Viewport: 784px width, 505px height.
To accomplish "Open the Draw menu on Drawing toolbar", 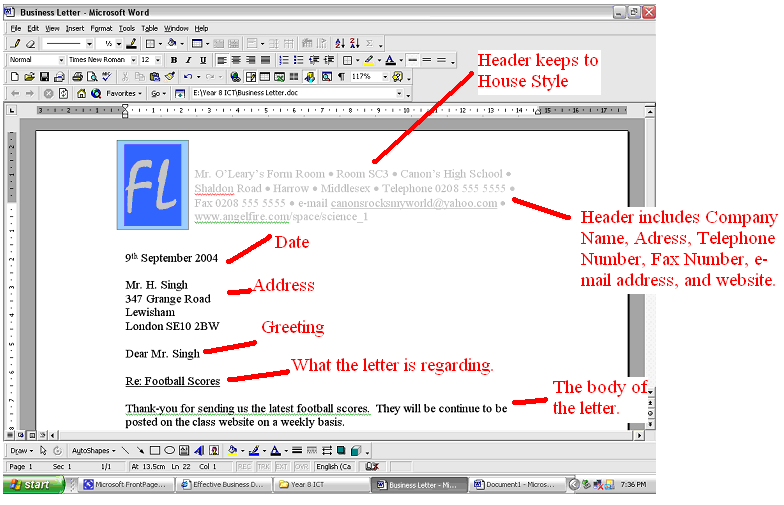I will (x=21, y=450).
